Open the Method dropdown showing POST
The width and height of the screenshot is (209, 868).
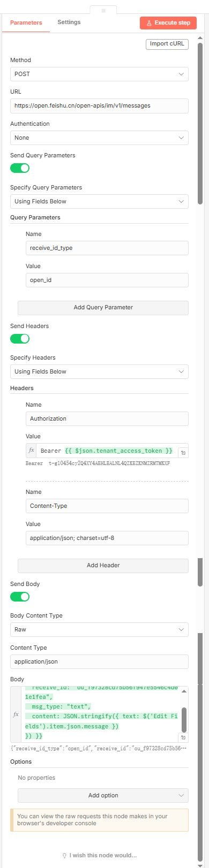tap(99, 74)
